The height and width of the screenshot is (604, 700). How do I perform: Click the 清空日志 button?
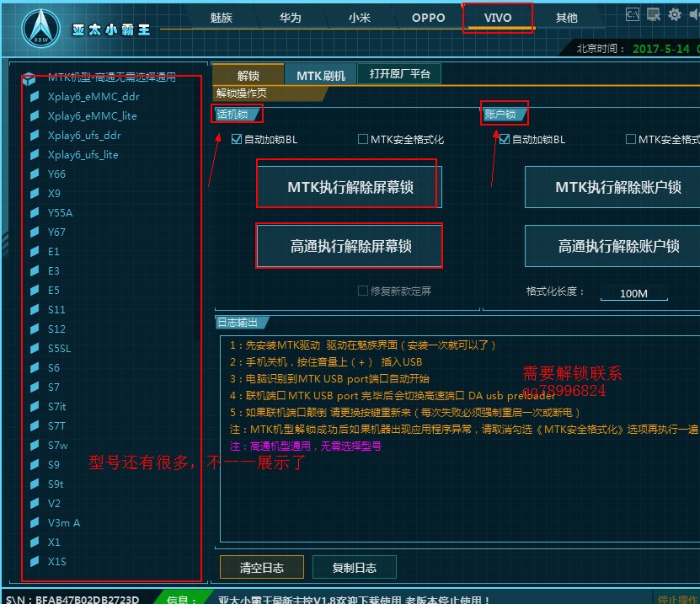261,567
